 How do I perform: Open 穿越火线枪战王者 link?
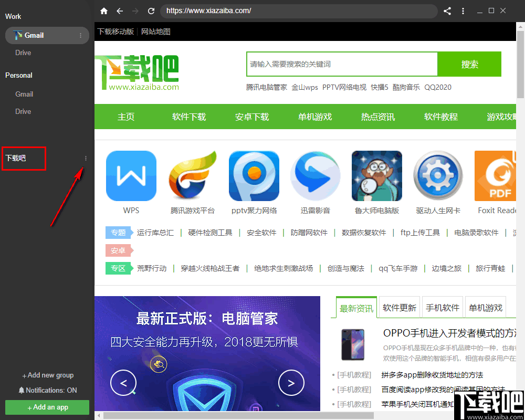click(210, 269)
